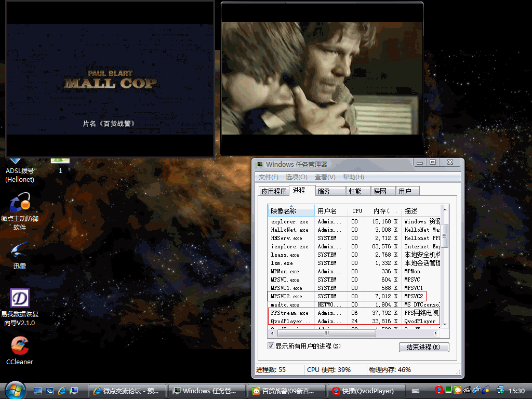Switch to the 联网 tab

(x=383, y=191)
